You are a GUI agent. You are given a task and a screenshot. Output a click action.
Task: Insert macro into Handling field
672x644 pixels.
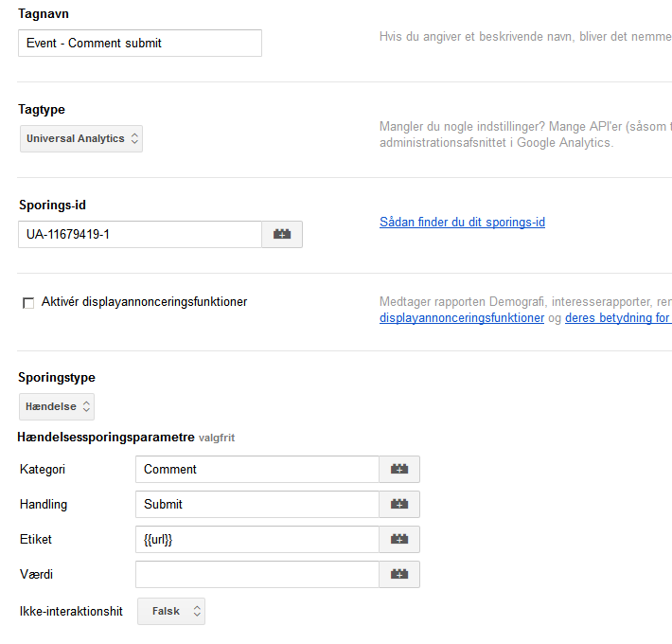click(399, 504)
